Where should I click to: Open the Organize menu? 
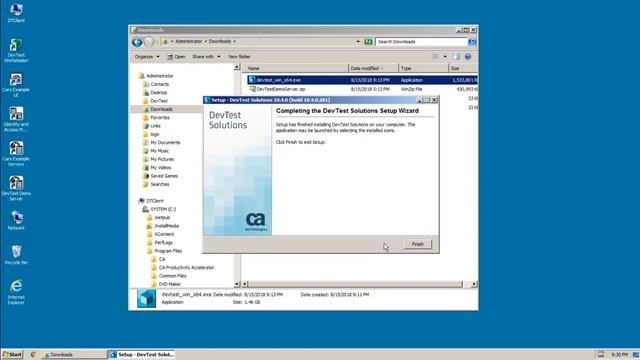147,57
